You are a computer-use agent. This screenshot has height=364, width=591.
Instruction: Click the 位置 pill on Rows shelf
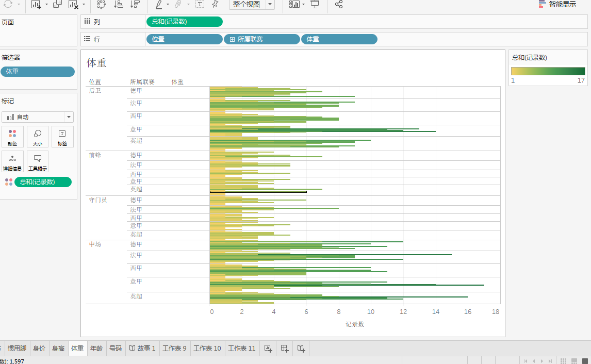(184, 39)
